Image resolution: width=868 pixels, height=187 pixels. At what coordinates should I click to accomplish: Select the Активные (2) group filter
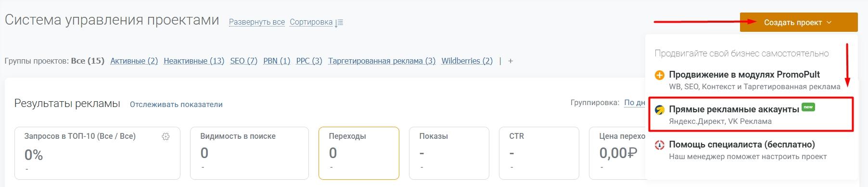pyautogui.click(x=134, y=61)
